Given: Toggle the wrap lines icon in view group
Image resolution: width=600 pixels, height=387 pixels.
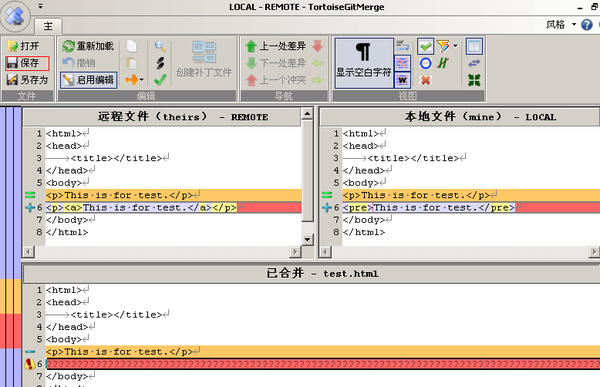Looking at the screenshot, I should tap(402, 46).
